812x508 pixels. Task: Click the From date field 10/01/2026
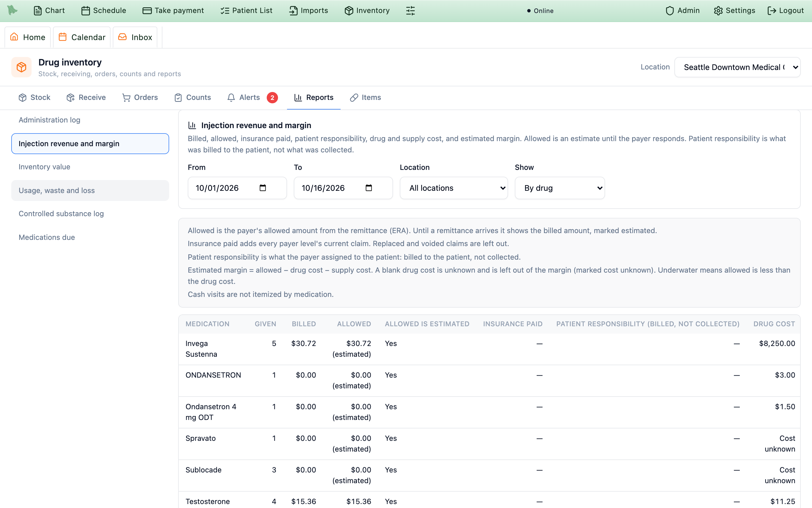pos(237,188)
